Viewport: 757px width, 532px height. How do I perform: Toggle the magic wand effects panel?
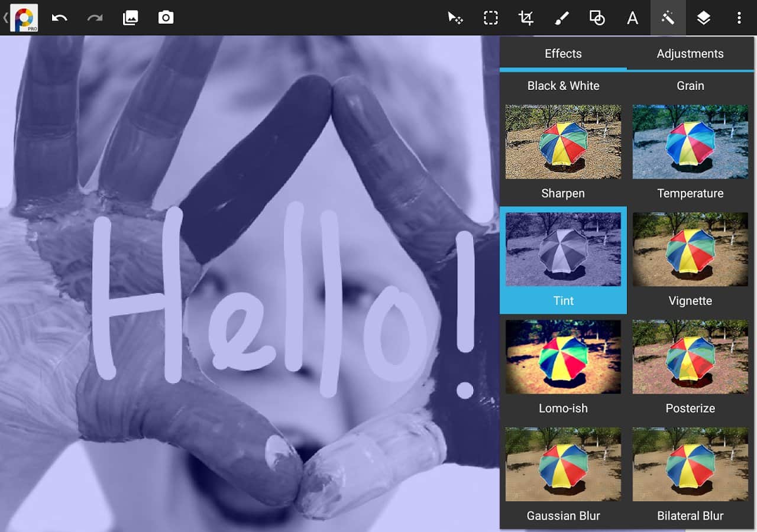(x=668, y=18)
